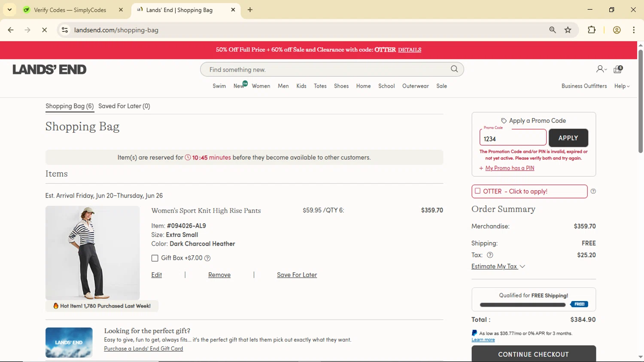Open the Swim menu
Image resolution: width=644 pixels, height=362 pixels.
point(219,86)
